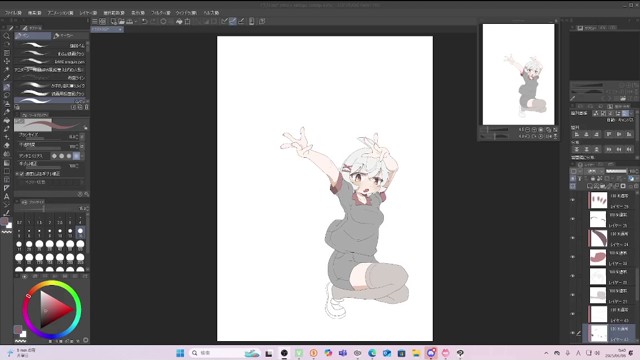
Task: Click the Fill bucket icon in command bar
Action: [x=179, y=21]
